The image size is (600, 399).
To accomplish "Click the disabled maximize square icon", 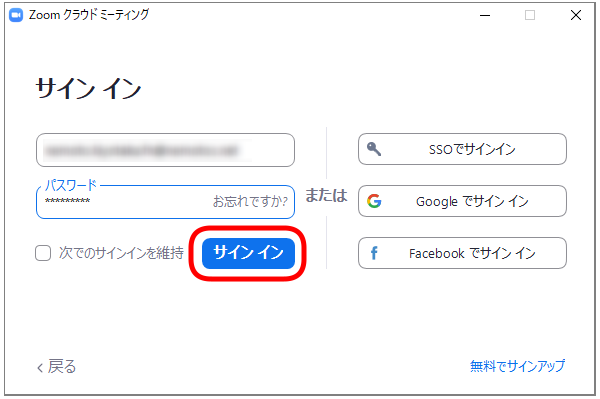I will (530, 15).
